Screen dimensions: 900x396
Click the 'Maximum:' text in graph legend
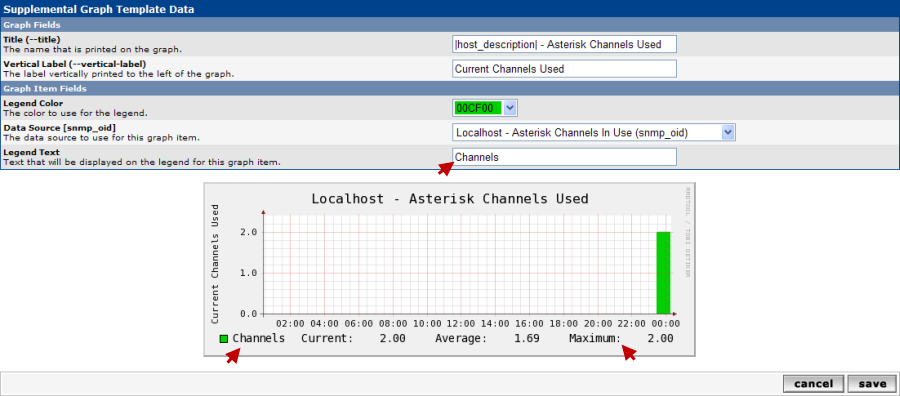[595, 339]
